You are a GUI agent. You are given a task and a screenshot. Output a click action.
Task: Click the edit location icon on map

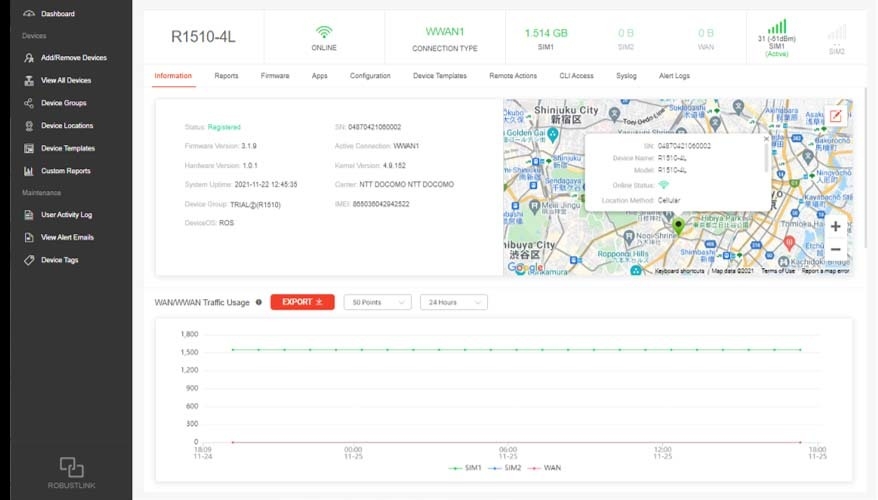pyautogui.click(x=835, y=116)
